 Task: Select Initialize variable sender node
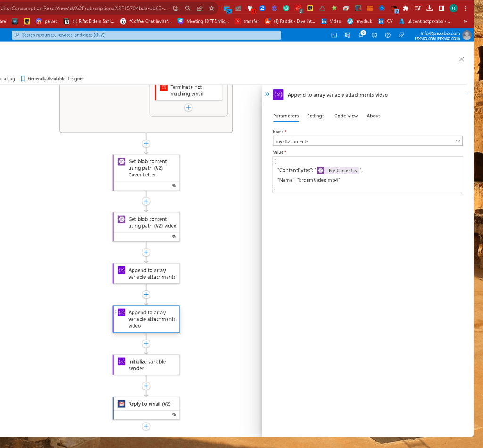coord(146,365)
